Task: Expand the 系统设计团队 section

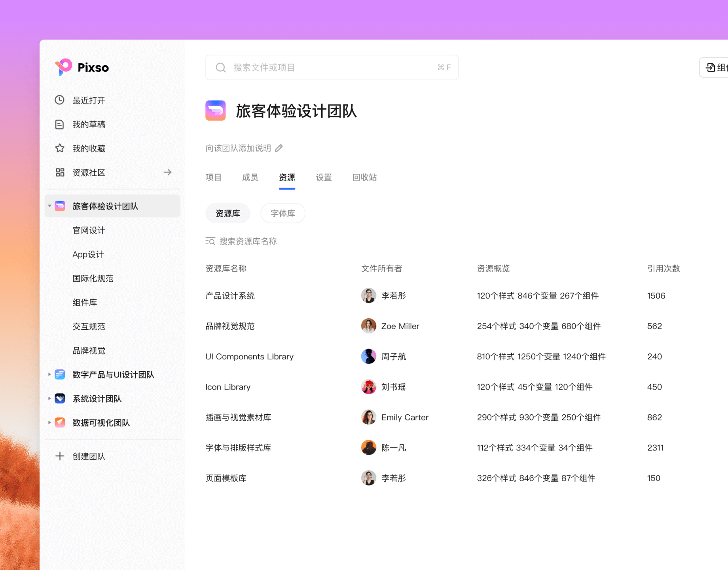Action: 49,399
